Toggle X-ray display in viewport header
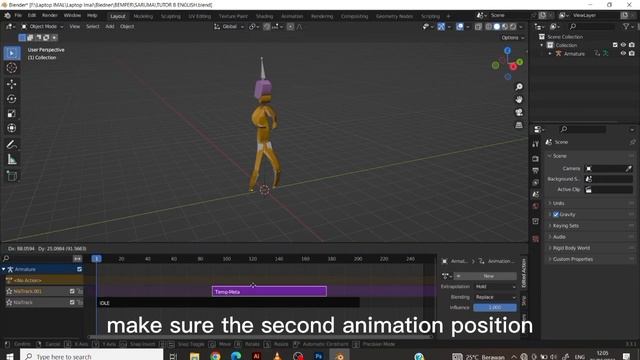640x360 pixels. 478,27
